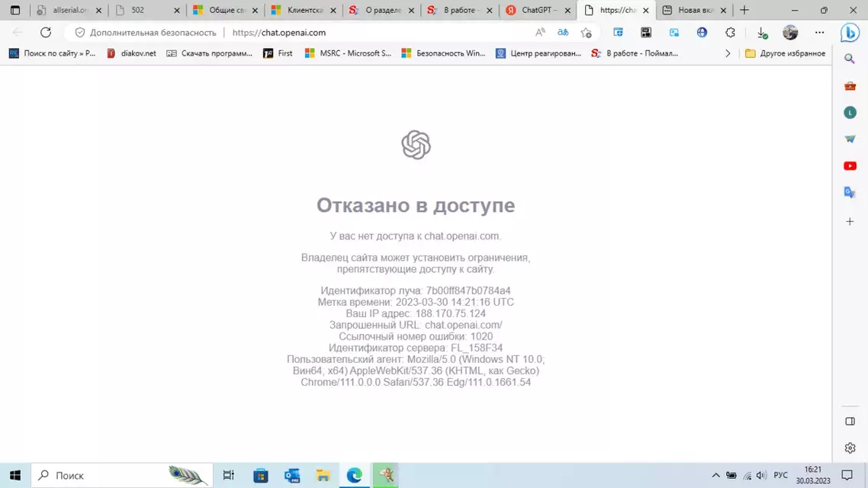Open the MSRC - Microsoft bookmark
The height and width of the screenshot is (488, 868).
pos(349,53)
